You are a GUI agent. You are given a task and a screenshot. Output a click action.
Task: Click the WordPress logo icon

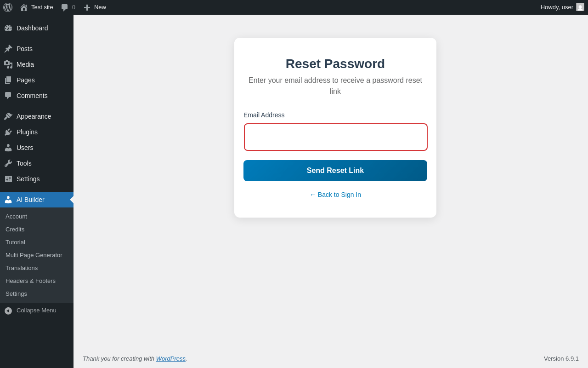(x=8, y=7)
